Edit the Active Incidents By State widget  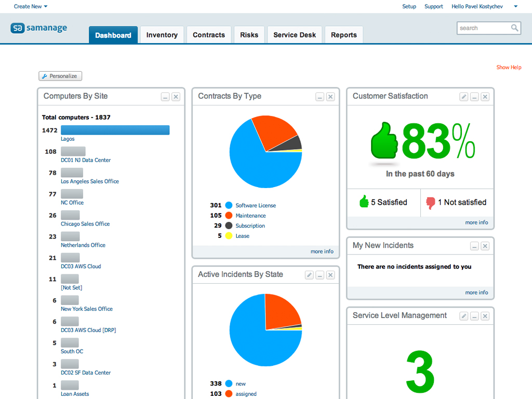pyautogui.click(x=309, y=275)
